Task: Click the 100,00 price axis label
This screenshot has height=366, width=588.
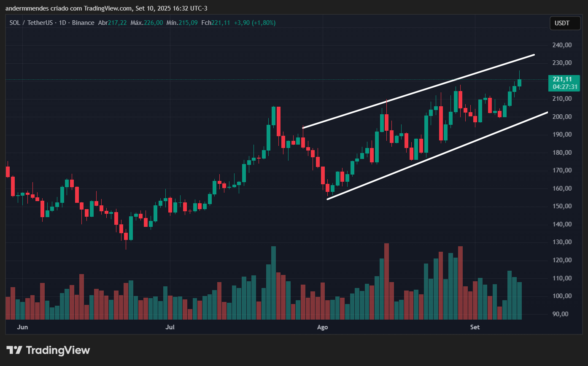Action: [x=561, y=296]
